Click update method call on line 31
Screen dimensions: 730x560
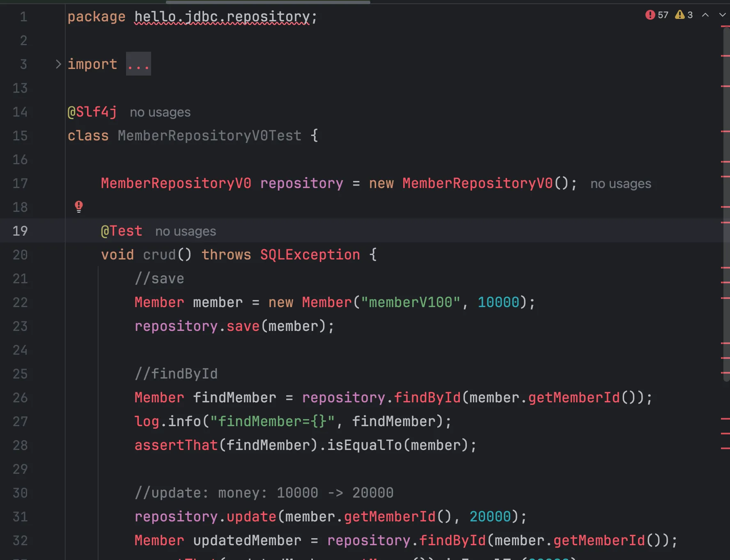coord(251,516)
